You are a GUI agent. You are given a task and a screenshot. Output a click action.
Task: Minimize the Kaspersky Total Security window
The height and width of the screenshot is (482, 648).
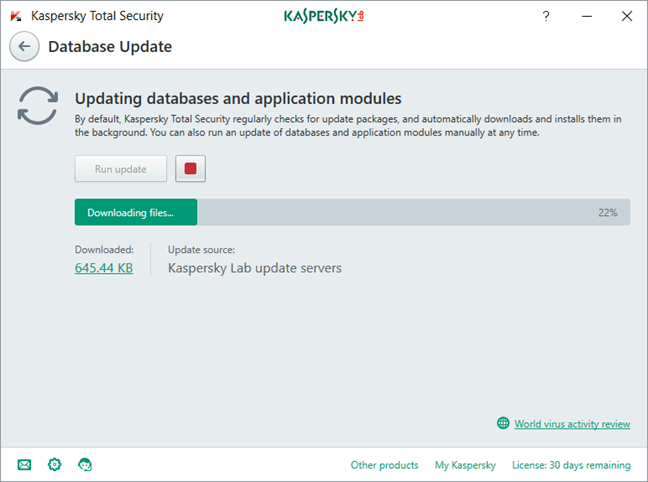[x=587, y=16]
